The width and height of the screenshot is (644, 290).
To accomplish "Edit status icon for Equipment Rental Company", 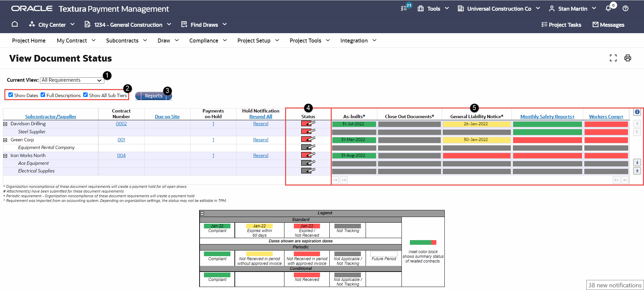I will click(308, 147).
